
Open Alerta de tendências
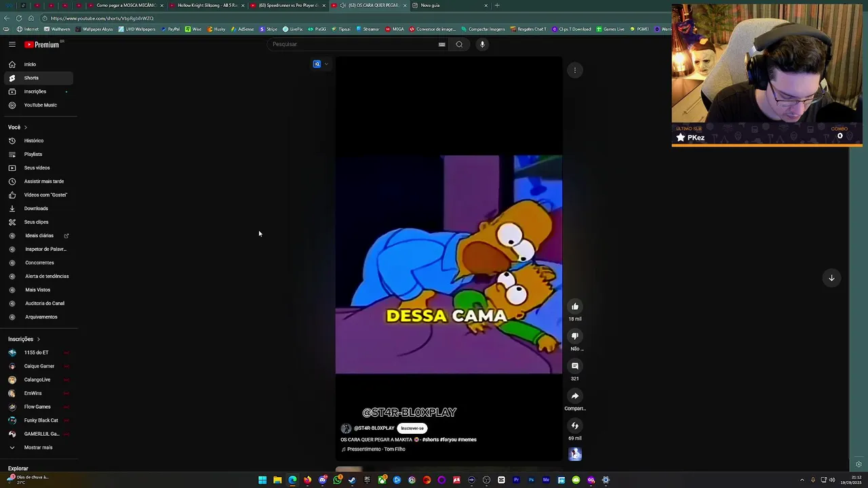pyautogui.click(x=39, y=277)
